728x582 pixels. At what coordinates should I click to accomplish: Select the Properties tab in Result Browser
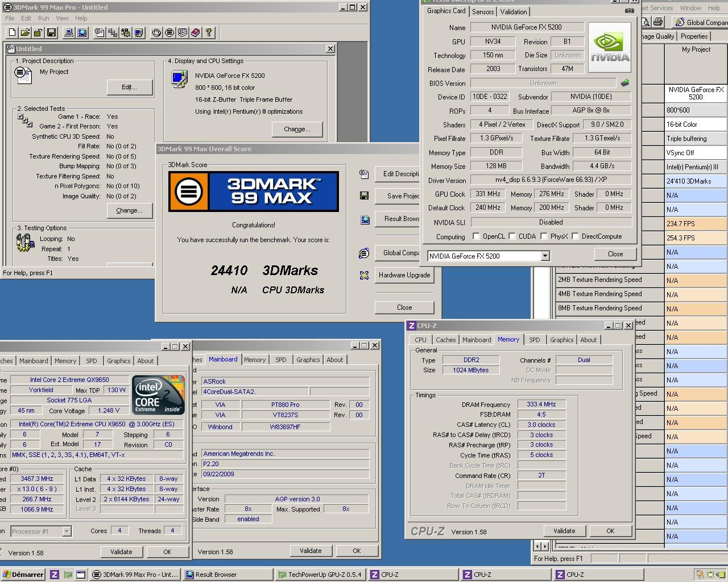pos(694,36)
